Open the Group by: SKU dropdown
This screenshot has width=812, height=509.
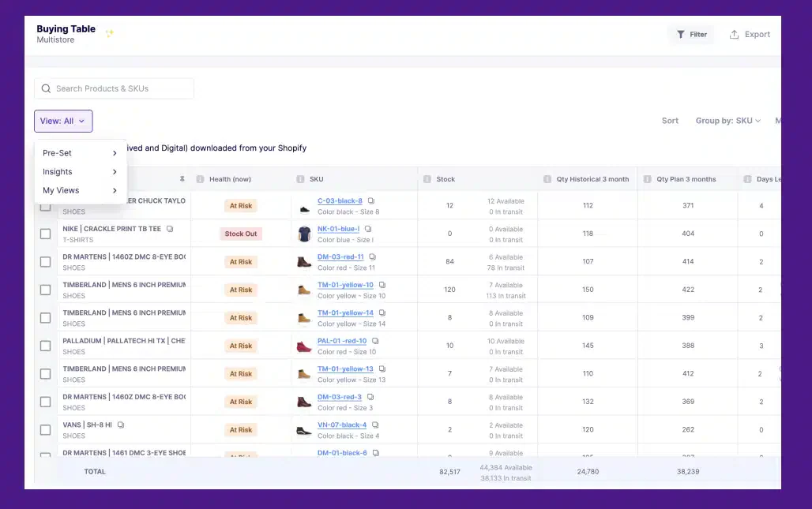pos(728,121)
